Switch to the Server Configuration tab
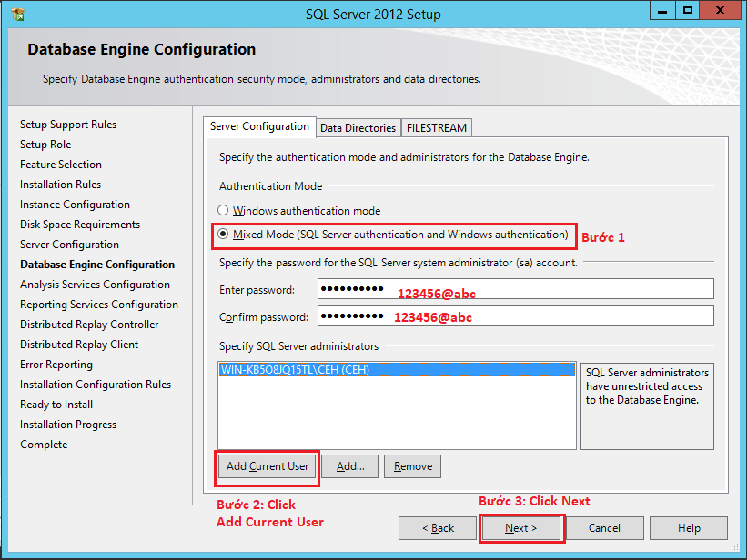The image size is (747, 560). 259,126
